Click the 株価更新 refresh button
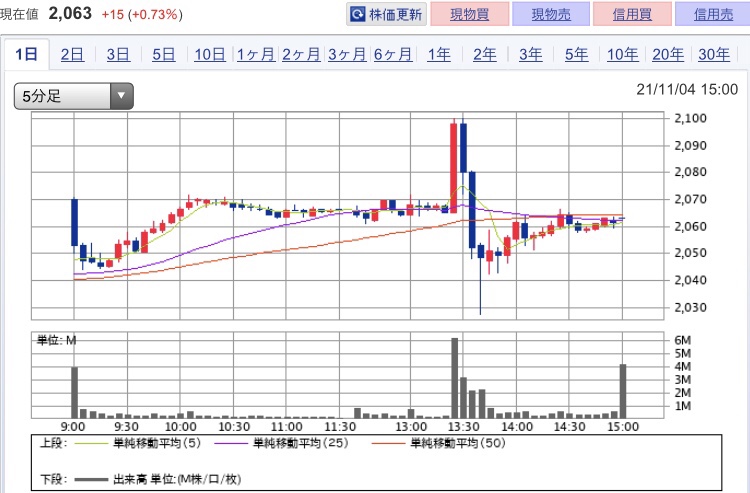750x493 pixels. (x=386, y=14)
